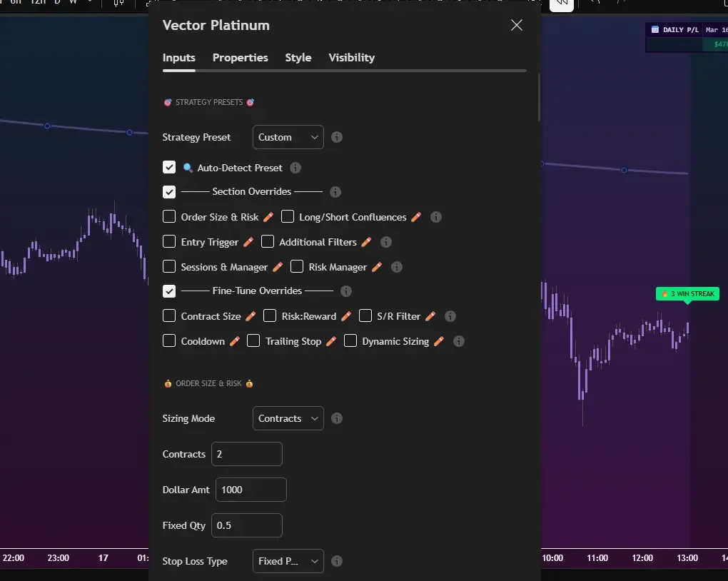Tick the Risk:Reward override checkbox
The image size is (728, 581).
click(x=270, y=316)
